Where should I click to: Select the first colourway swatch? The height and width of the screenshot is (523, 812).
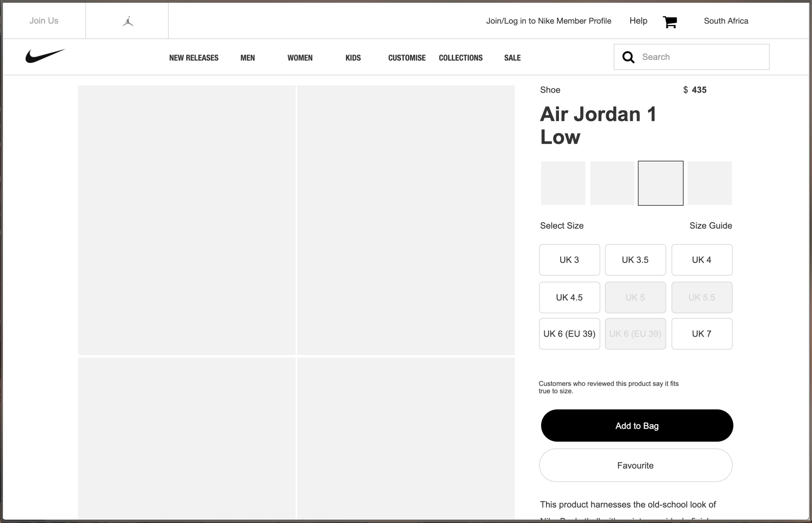click(x=563, y=183)
